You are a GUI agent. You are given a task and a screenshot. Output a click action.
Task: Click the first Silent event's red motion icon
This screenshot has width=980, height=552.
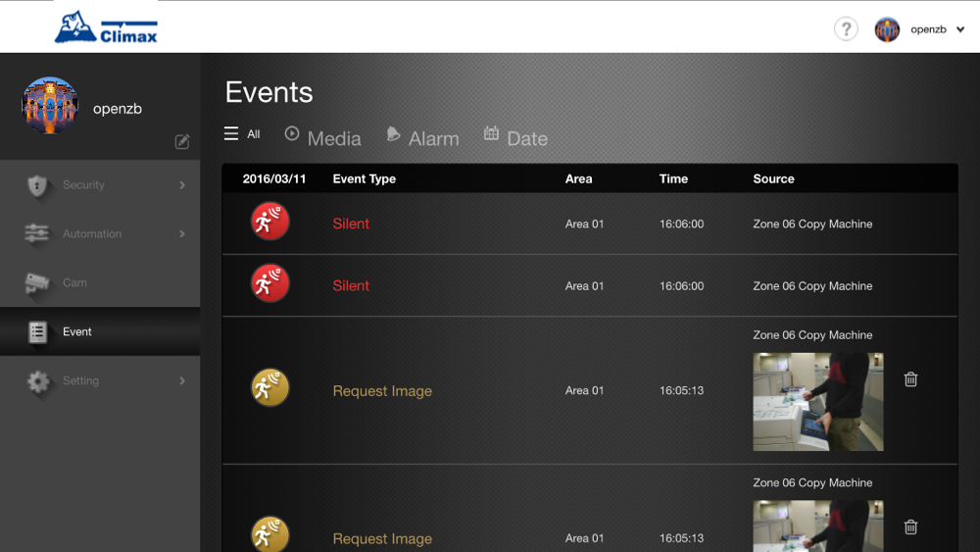(270, 222)
